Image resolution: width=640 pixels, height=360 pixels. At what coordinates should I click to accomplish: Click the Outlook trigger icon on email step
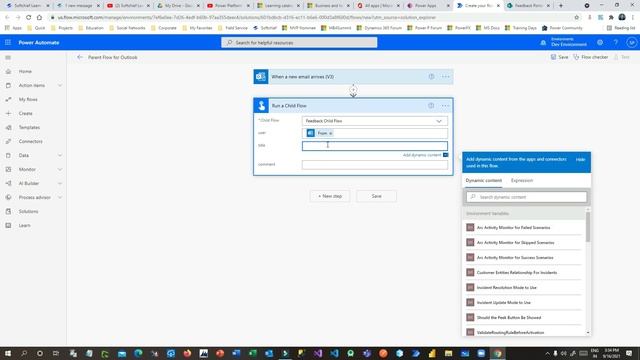tap(261, 77)
